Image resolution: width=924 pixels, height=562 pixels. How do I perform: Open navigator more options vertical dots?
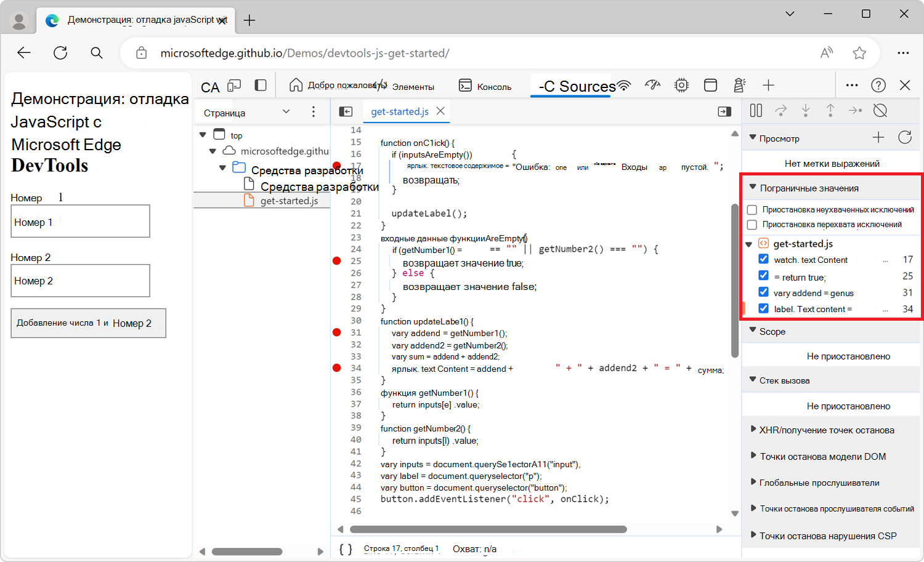point(314,111)
